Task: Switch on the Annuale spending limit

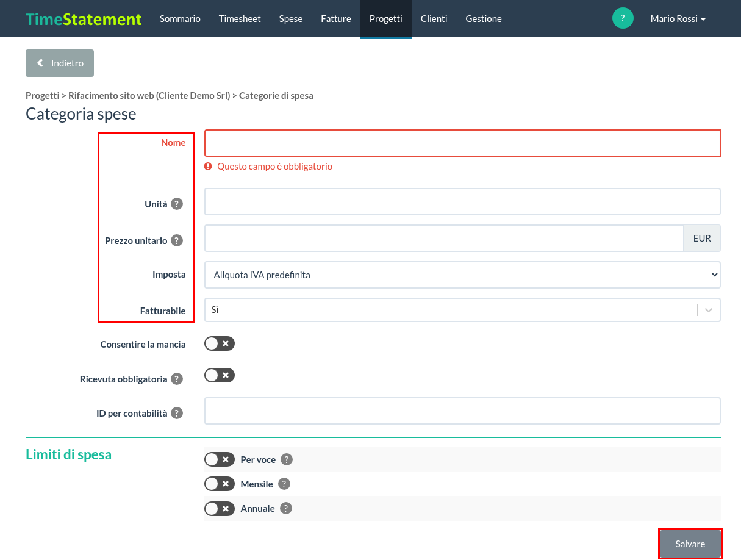Action: [220, 508]
